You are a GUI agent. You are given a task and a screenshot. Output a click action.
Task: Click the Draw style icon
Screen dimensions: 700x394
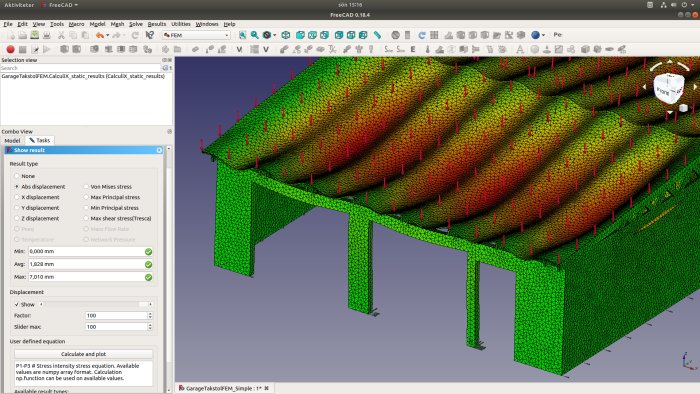(267, 35)
